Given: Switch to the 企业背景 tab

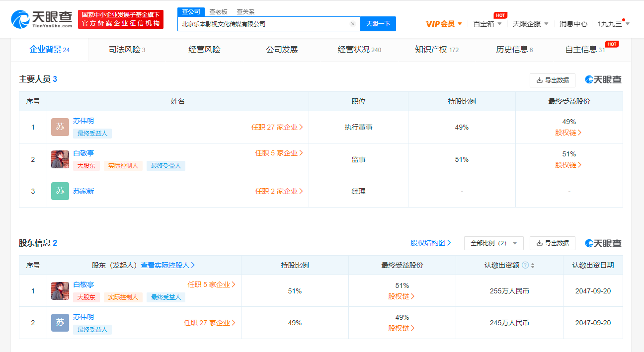Looking at the screenshot, I should click(50, 50).
